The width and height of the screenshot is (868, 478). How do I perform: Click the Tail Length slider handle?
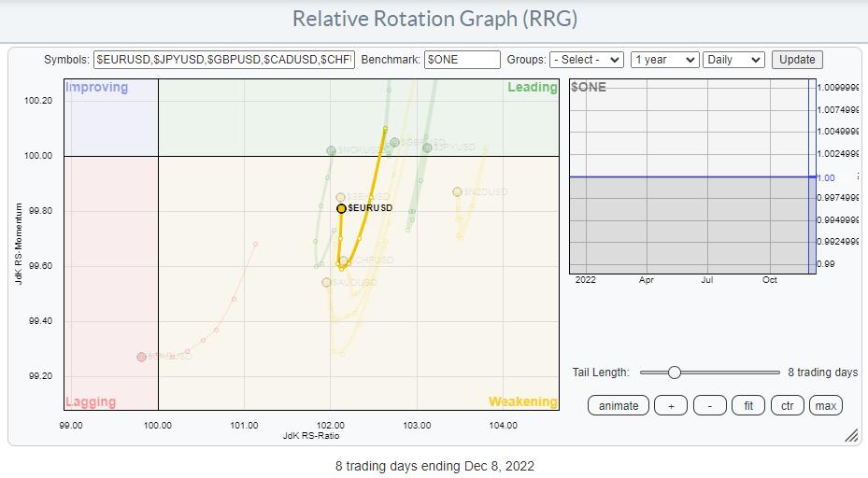pyautogui.click(x=674, y=373)
